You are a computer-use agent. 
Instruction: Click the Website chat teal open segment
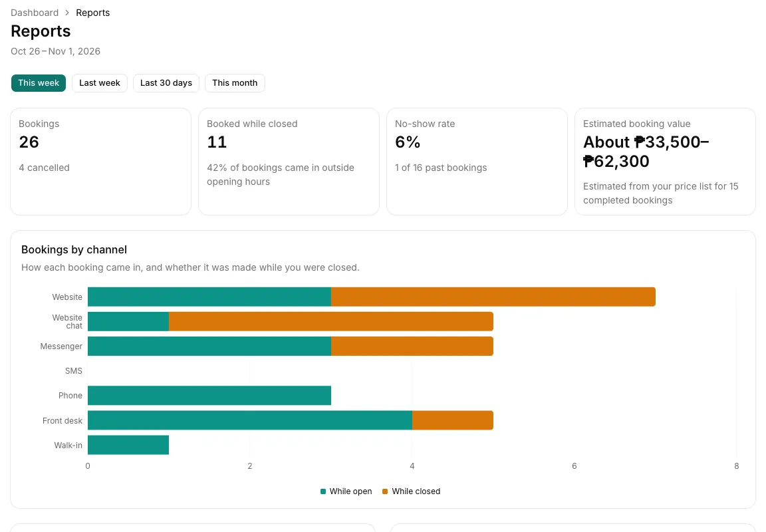tap(128, 321)
